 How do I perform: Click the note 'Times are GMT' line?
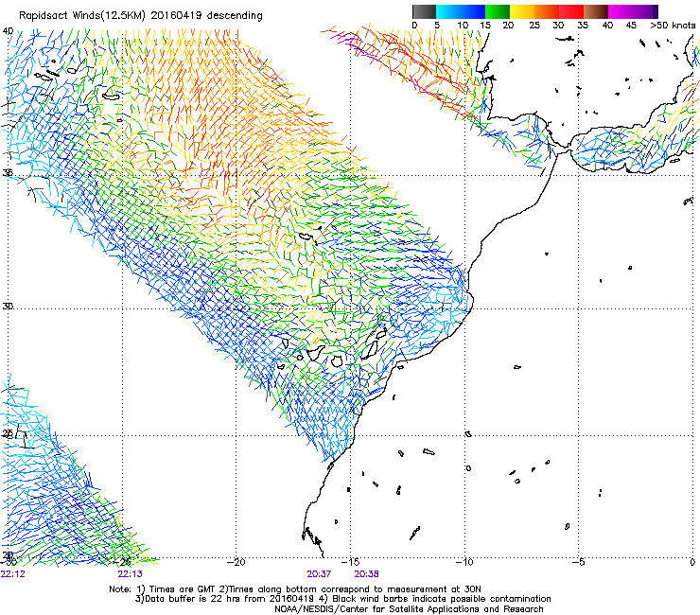point(295,589)
